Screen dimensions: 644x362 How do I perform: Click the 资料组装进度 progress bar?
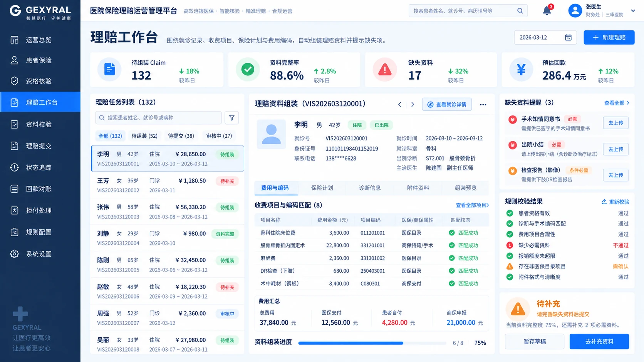coord(372,343)
